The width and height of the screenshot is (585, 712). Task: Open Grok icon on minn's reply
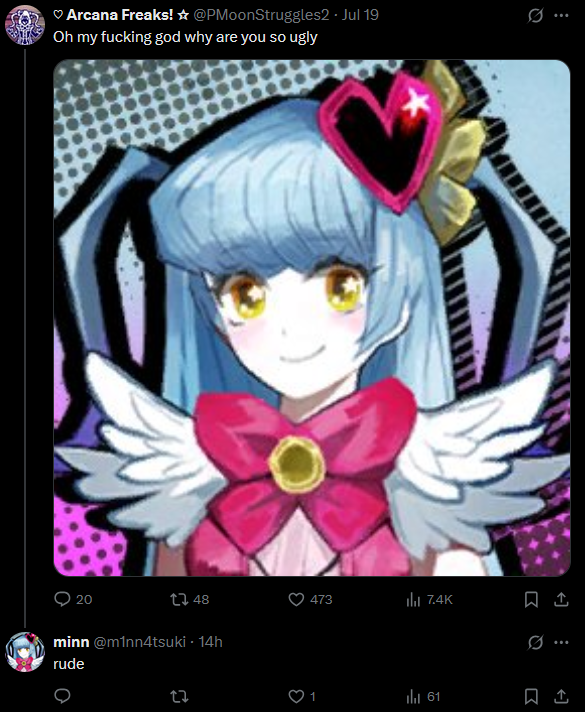coord(535,642)
